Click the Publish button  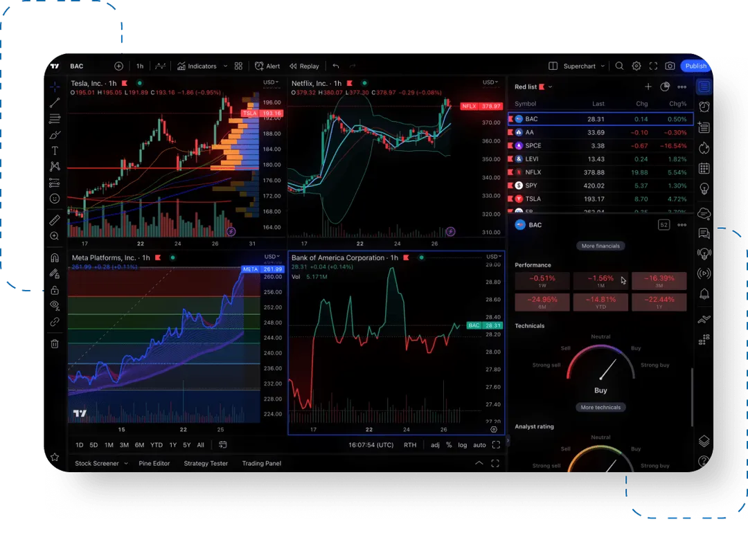(x=695, y=66)
